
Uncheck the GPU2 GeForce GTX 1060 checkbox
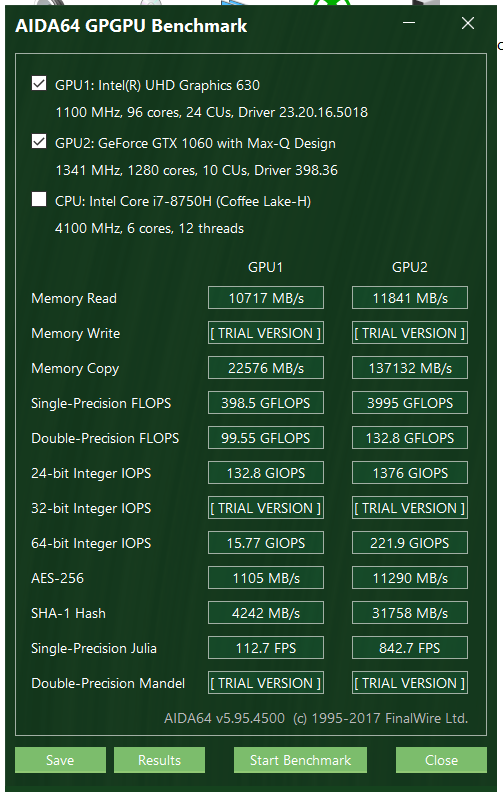point(39,141)
